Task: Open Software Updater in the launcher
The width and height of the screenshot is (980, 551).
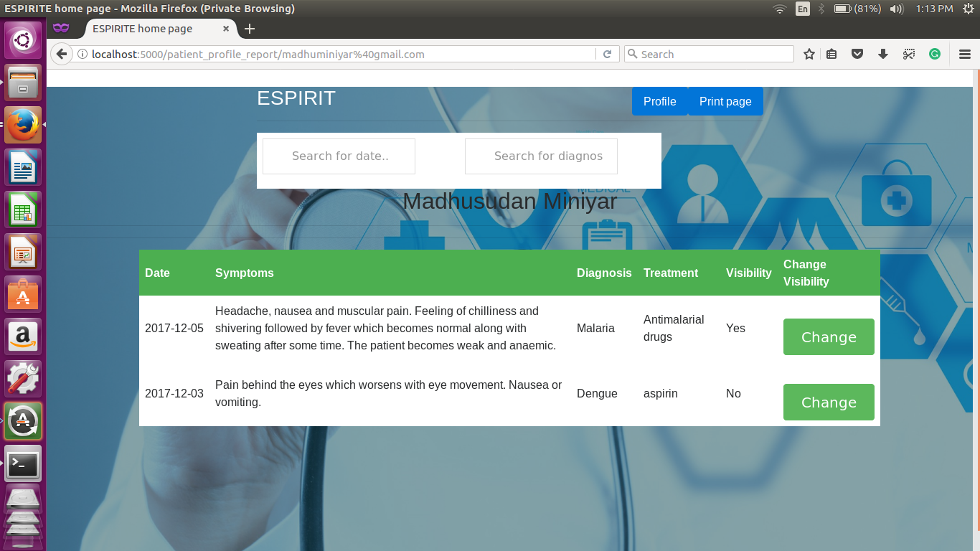Action: tap(24, 421)
